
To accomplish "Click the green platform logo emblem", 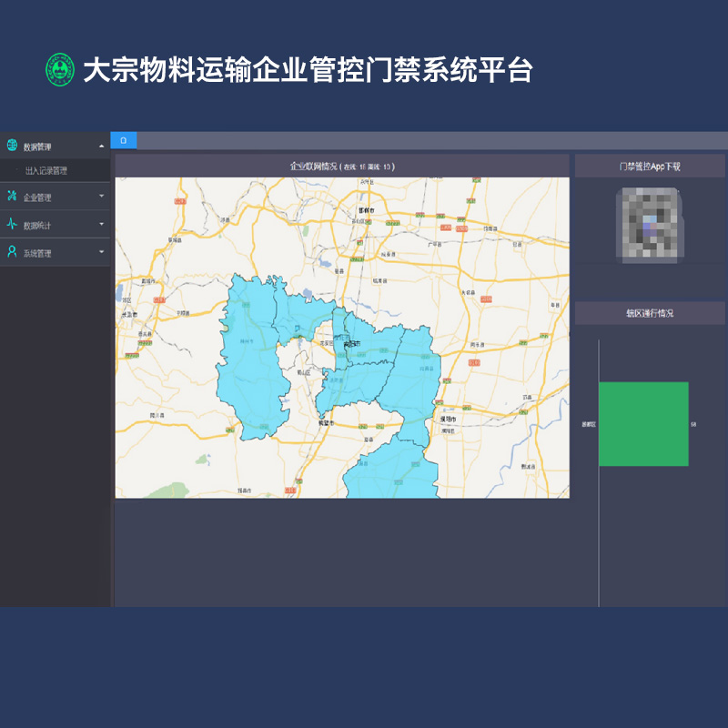I will (59, 68).
